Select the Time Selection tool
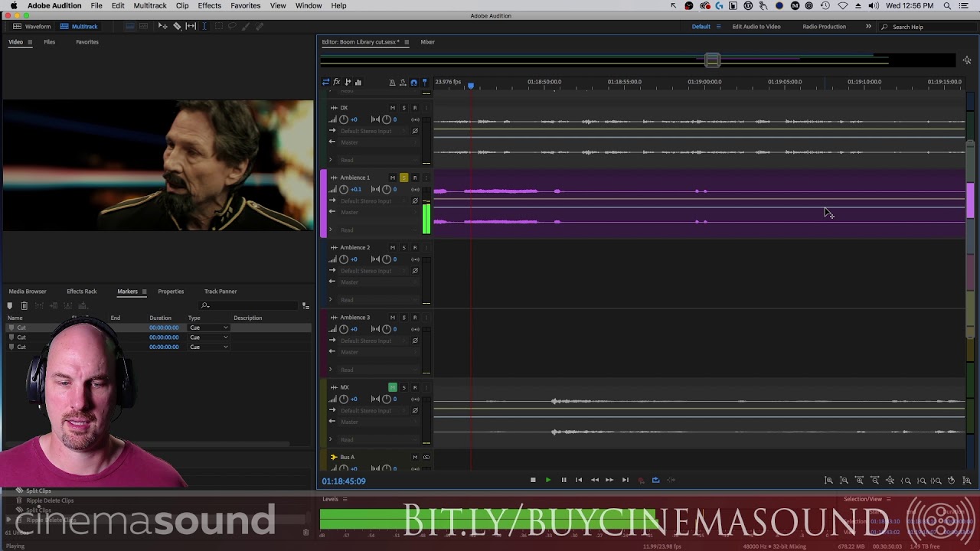Viewport: 980px width, 551px height. (204, 27)
